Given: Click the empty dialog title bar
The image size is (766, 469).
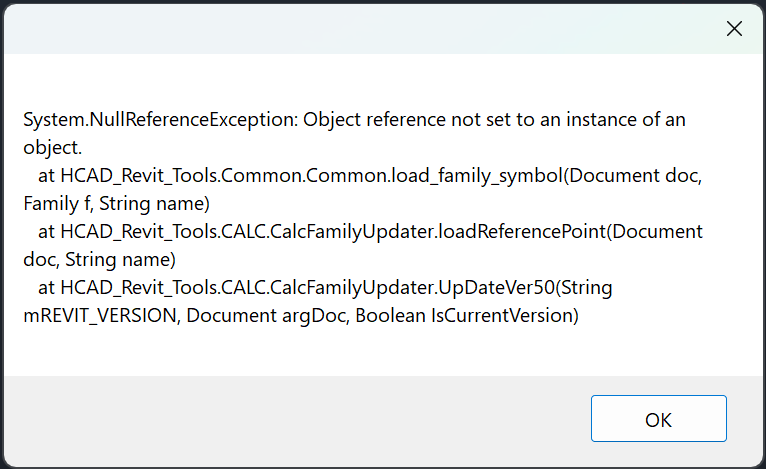Looking at the screenshot, I should click(350, 29).
